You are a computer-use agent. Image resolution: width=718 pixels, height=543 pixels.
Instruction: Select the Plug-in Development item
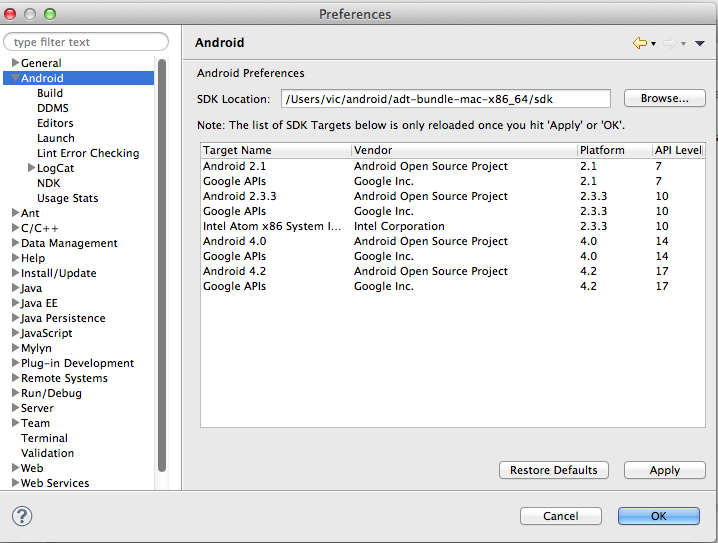pos(77,363)
